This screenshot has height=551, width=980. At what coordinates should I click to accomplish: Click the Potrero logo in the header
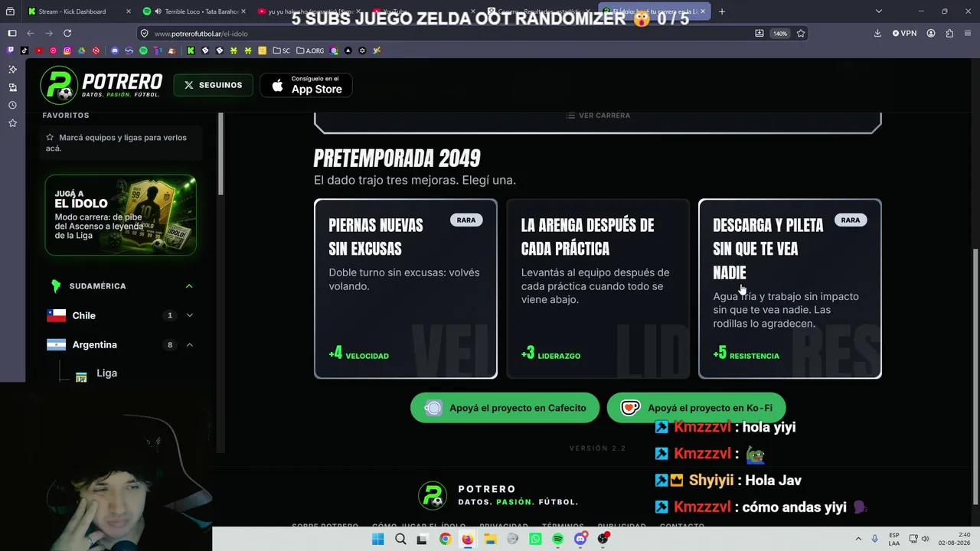[101, 85]
